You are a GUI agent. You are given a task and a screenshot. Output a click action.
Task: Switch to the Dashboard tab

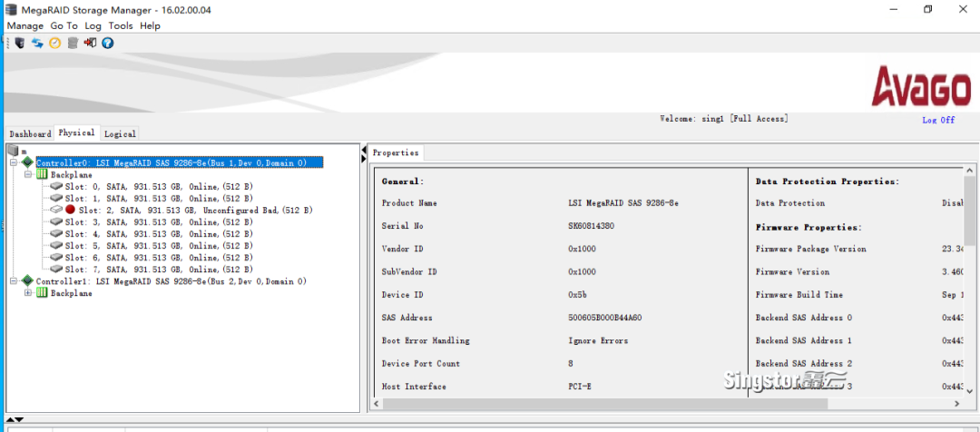coord(30,133)
